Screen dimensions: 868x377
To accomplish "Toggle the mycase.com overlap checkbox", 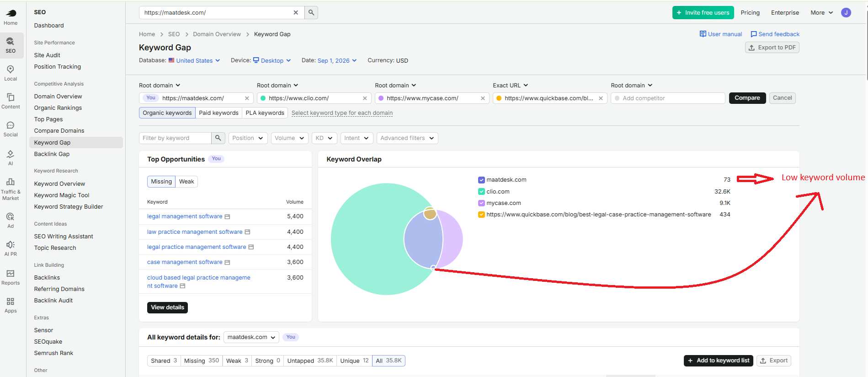I will 481,203.
